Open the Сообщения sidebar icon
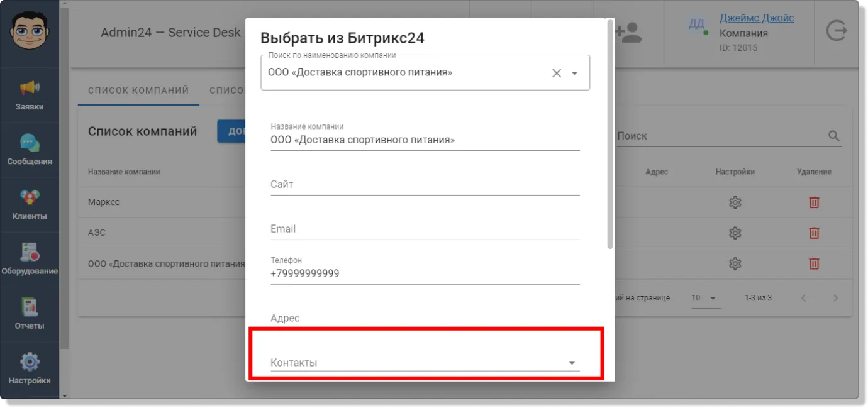The width and height of the screenshot is (868, 408). [x=30, y=150]
